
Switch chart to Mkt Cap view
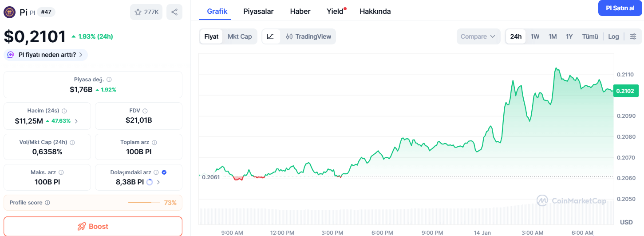click(240, 36)
